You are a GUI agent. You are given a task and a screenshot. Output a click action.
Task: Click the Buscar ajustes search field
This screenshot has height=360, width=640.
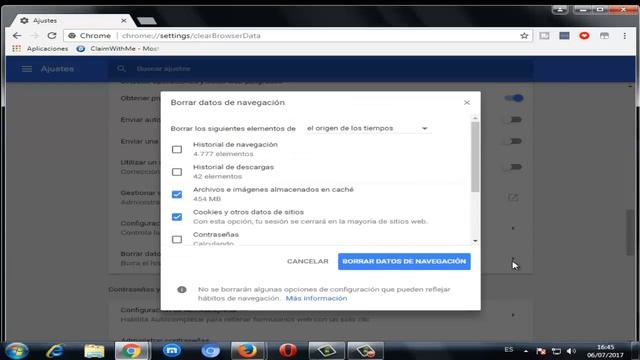320,69
